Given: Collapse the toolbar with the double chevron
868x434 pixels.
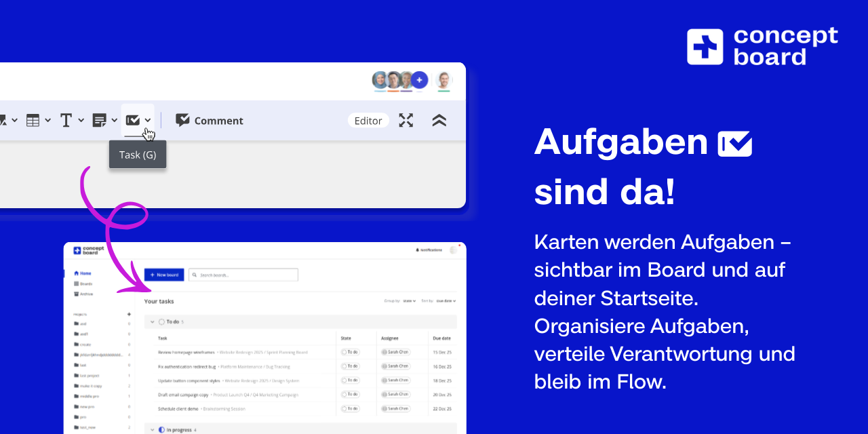Looking at the screenshot, I should (x=439, y=120).
